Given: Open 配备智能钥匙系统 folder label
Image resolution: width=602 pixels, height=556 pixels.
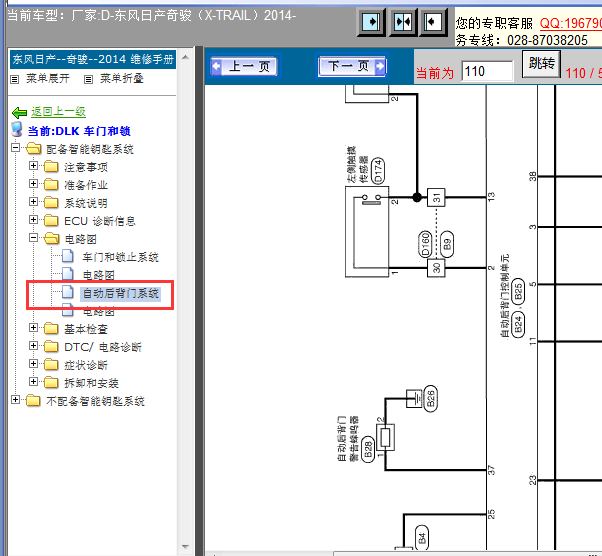Looking at the screenshot, I should (90, 149).
